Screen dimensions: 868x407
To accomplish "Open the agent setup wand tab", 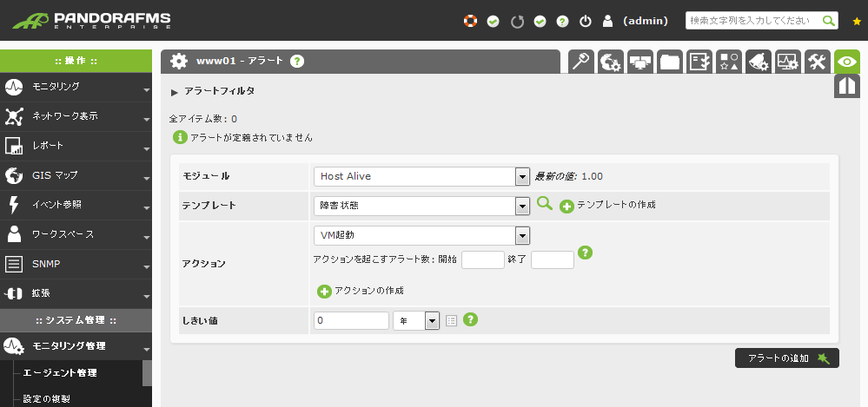I will click(581, 62).
